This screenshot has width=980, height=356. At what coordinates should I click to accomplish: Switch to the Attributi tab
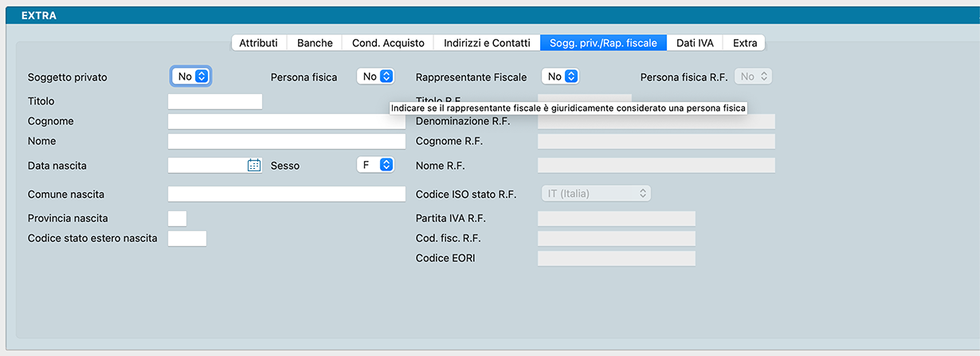(258, 43)
